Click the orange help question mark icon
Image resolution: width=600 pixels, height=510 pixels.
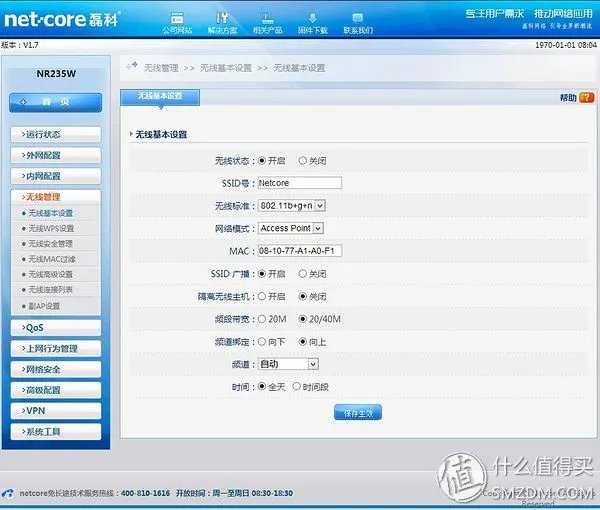pos(587,98)
